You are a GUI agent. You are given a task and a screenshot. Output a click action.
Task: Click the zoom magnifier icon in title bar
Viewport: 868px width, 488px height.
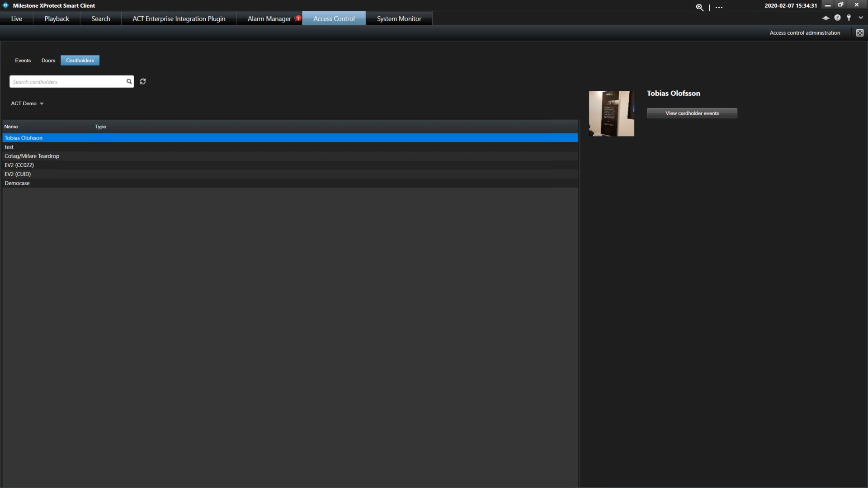pyautogui.click(x=699, y=7)
